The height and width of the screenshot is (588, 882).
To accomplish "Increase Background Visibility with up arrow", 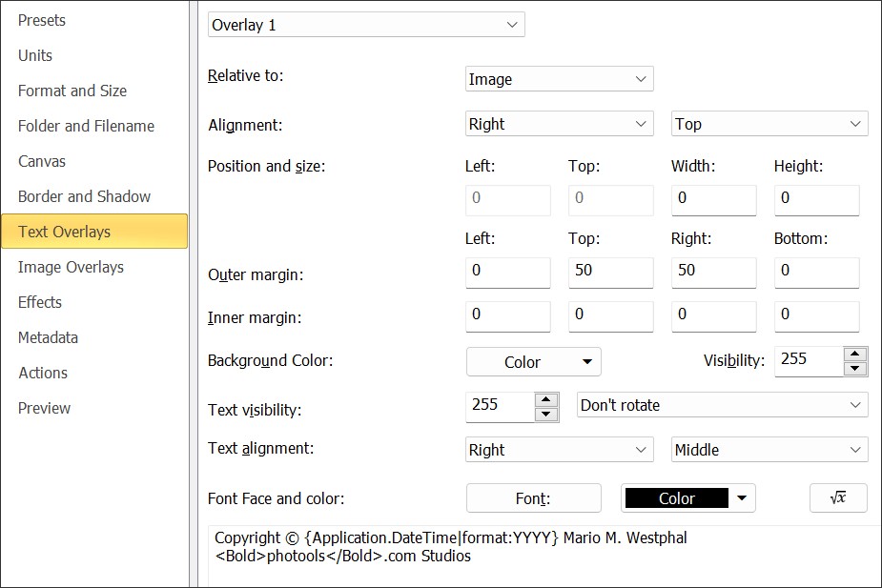I will tap(855, 355).
